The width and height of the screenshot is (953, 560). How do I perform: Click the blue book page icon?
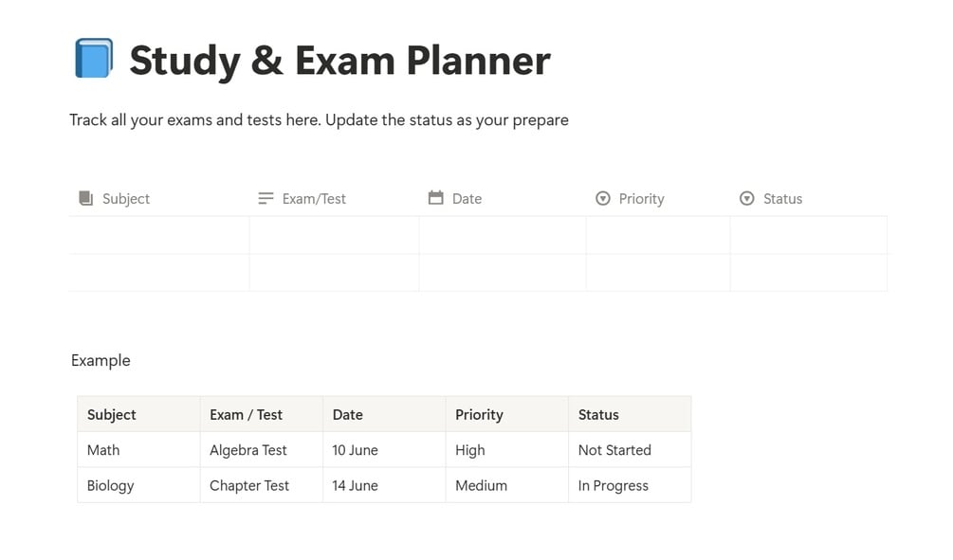[93, 59]
